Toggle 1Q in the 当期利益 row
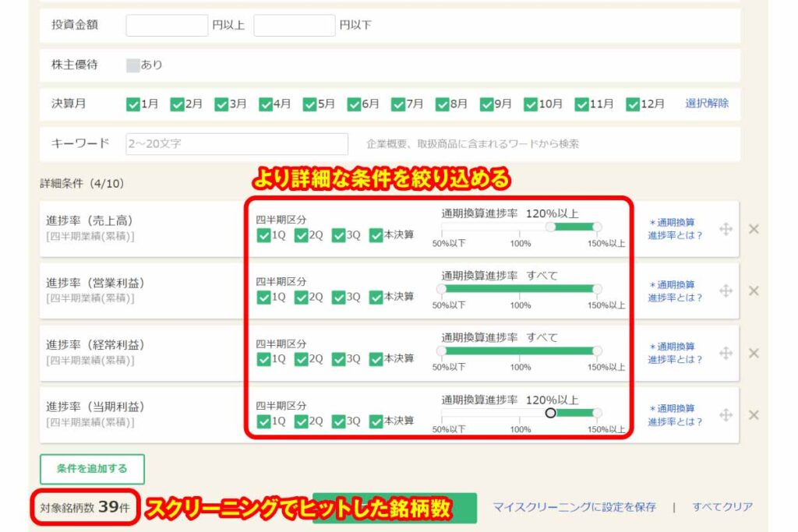798x532 pixels. point(263,421)
